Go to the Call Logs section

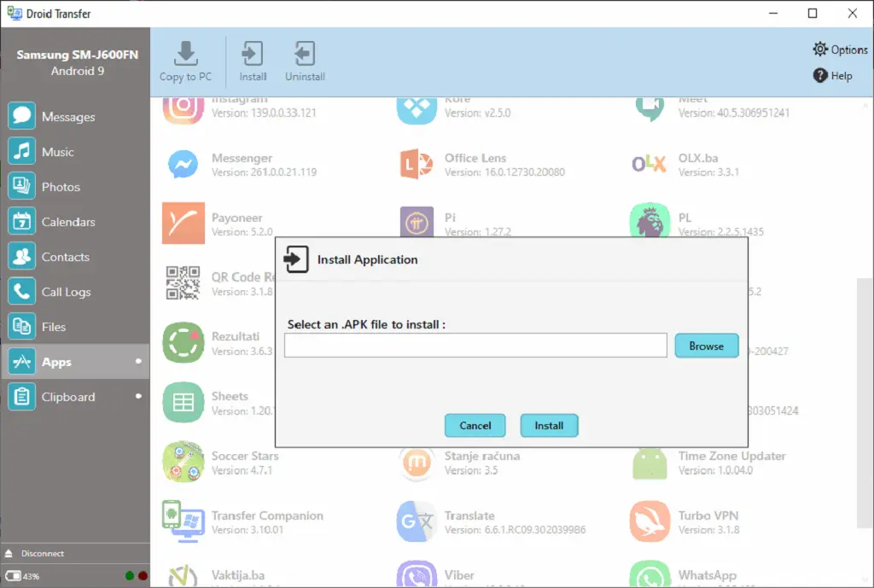coord(66,292)
